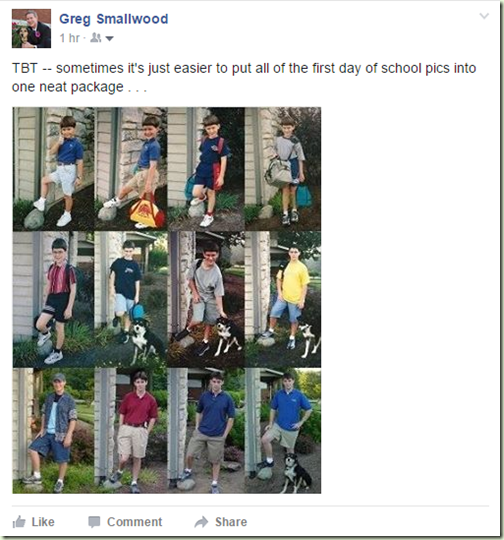Open photo of boy wearing baseball cap
This screenshot has height=540, width=504.
pyautogui.click(x=53, y=430)
